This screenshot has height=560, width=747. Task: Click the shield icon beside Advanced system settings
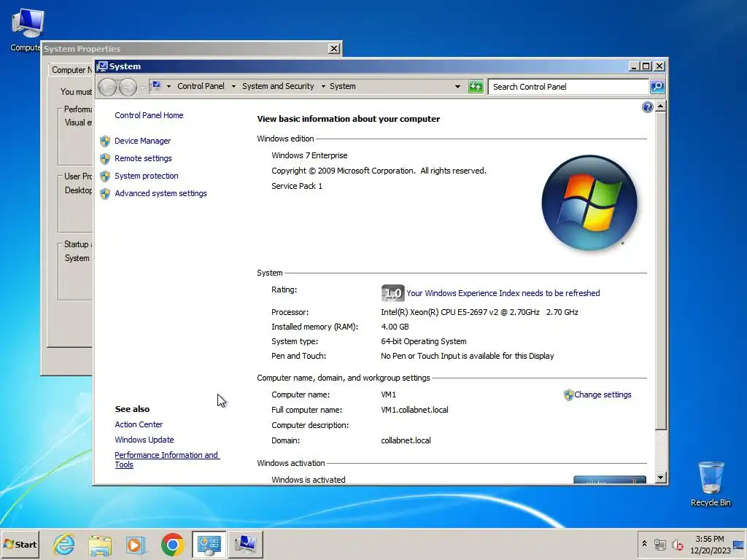pyautogui.click(x=105, y=194)
